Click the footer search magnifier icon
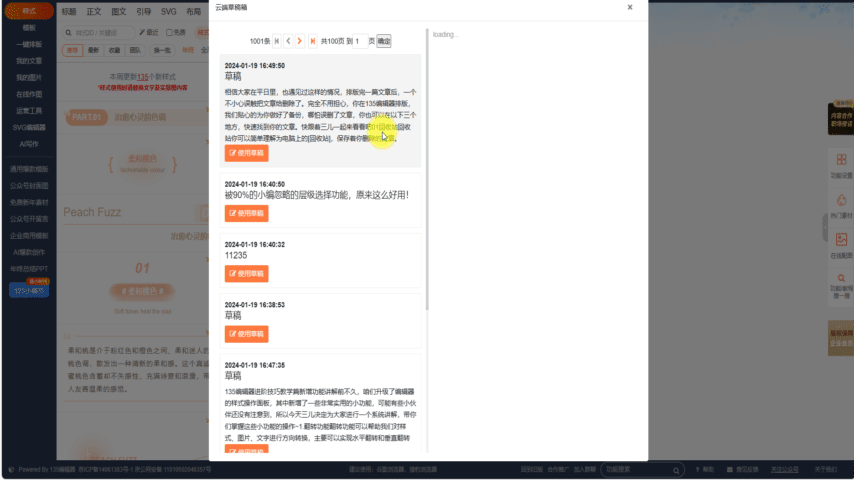The height and width of the screenshot is (480, 854). tap(676, 470)
